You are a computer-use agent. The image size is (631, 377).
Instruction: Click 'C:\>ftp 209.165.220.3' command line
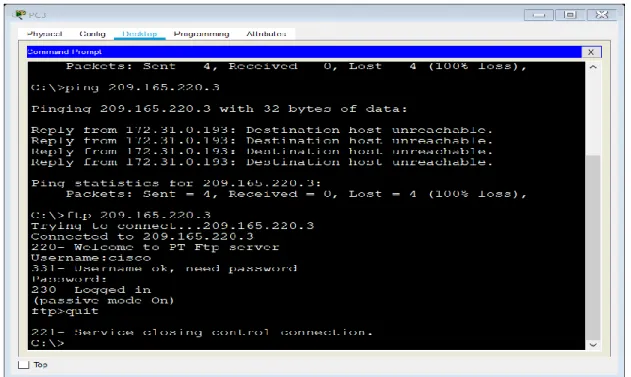click(121, 215)
